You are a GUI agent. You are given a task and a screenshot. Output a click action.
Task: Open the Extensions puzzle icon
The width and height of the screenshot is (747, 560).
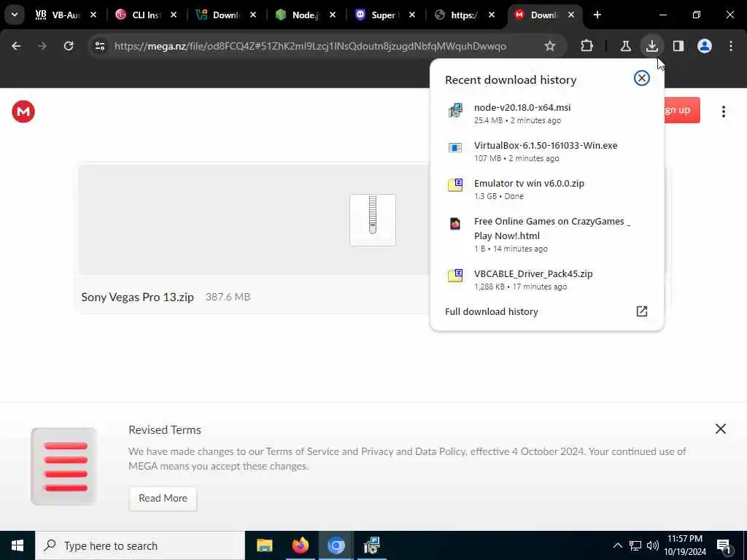point(587,46)
